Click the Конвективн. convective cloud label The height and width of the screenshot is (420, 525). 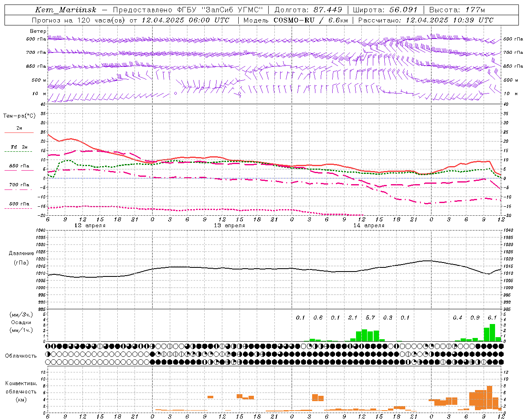[21, 383]
